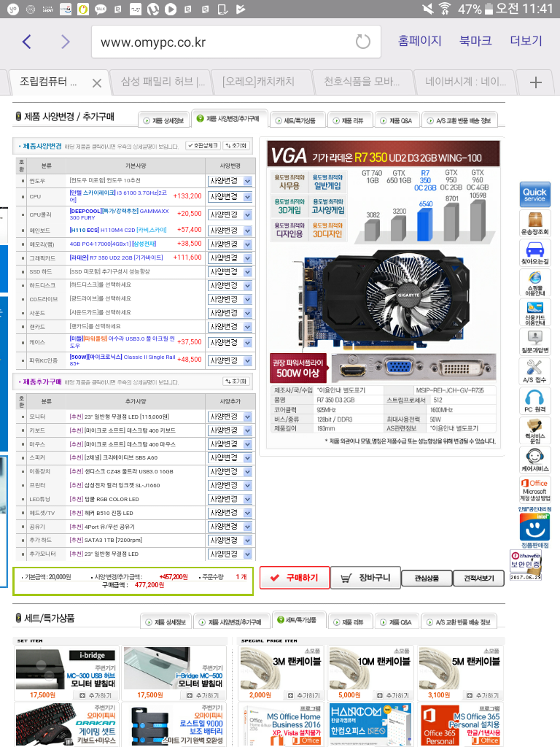Open the 메인보드 row 사양변경 dropdown
Screen dimensions: 560x747
[230, 230]
